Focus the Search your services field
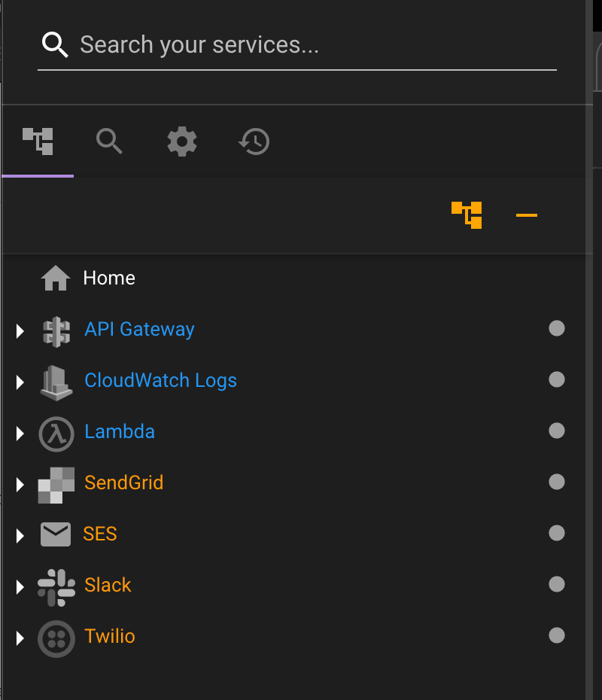The width and height of the screenshot is (602, 700). pyautogui.click(x=297, y=45)
